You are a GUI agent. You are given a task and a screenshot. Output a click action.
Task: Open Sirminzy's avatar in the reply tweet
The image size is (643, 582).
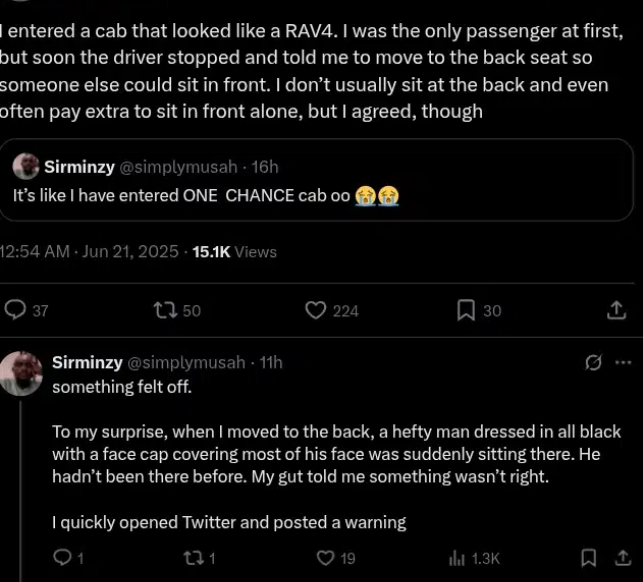pyautogui.click(x=22, y=373)
